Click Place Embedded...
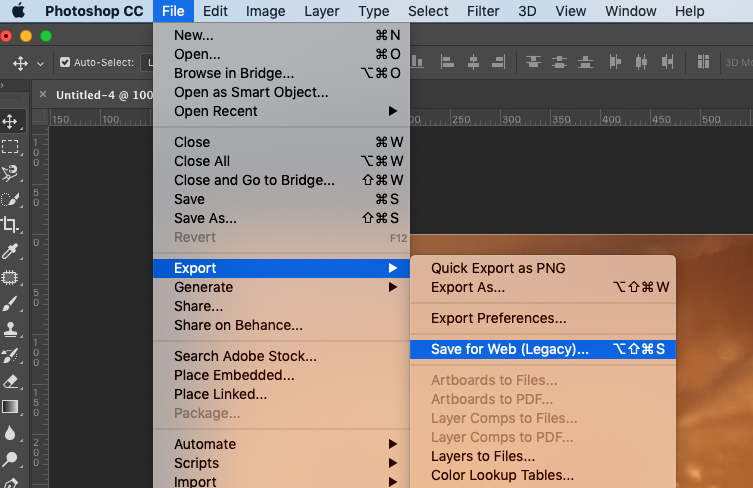Screen dimensions: 753x488 pos(282,375)
